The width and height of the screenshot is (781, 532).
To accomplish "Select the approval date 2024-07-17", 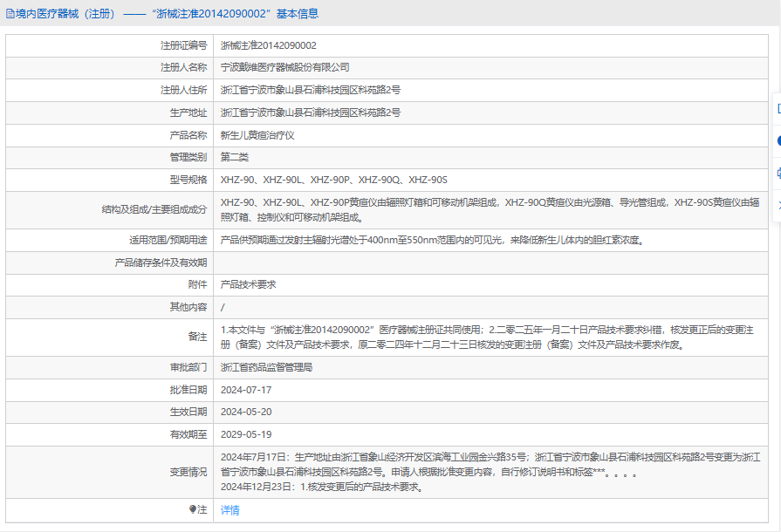I will 246,390.
